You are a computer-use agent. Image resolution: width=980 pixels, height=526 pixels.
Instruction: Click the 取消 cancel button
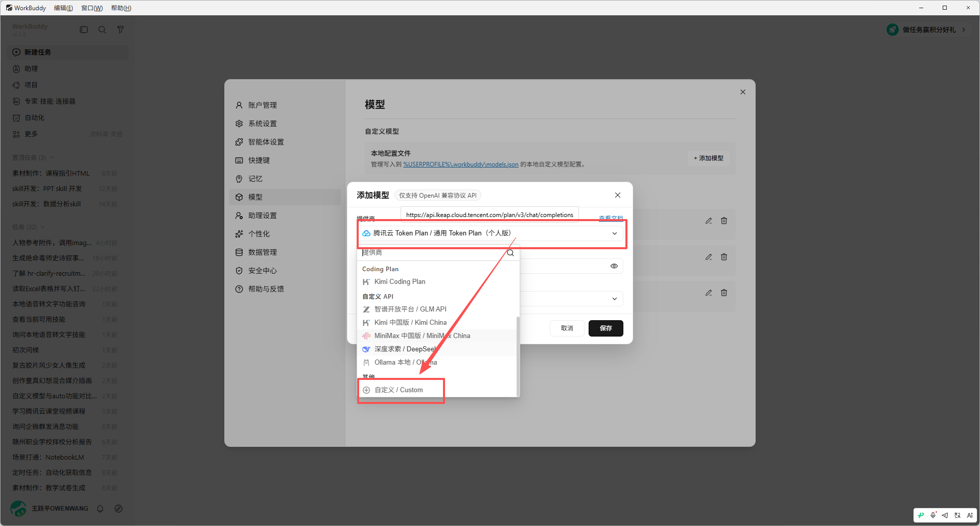pos(567,328)
